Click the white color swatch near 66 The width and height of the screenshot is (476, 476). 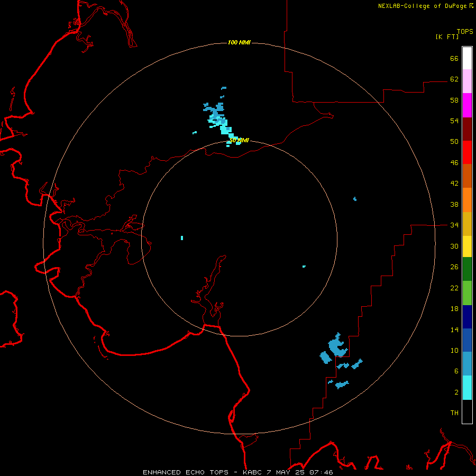[467, 58]
